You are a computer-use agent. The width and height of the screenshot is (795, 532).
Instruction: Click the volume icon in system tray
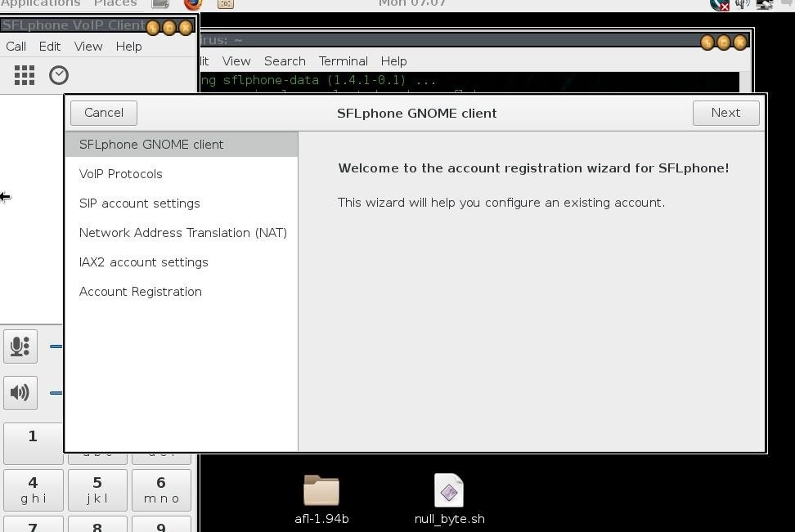[x=743, y=4]
